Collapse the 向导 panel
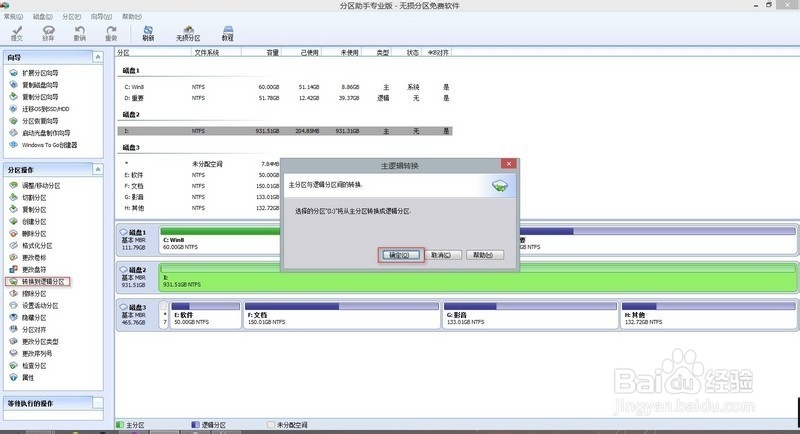Viewport: 800px width, 434px height. pyautogui.click(x=98, y=57)
